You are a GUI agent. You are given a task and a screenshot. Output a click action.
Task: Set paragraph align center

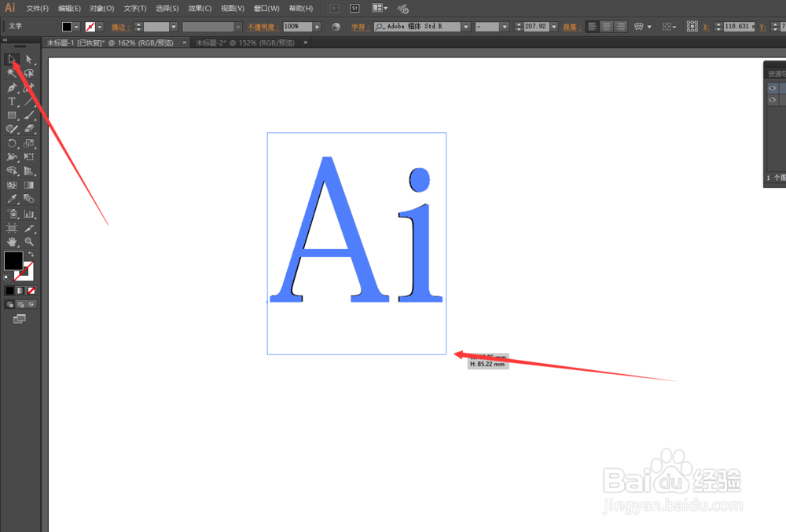click(607, 27)
